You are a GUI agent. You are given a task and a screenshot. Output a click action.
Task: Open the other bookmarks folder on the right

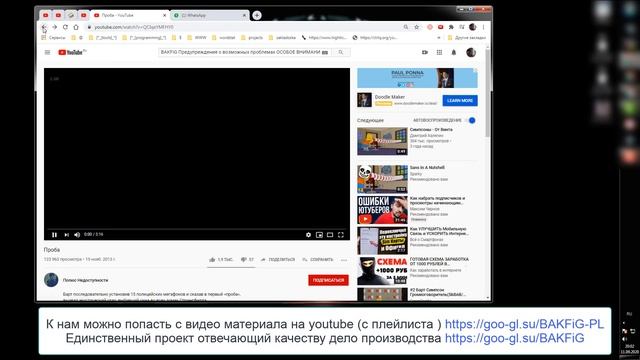tap(467, 38)
